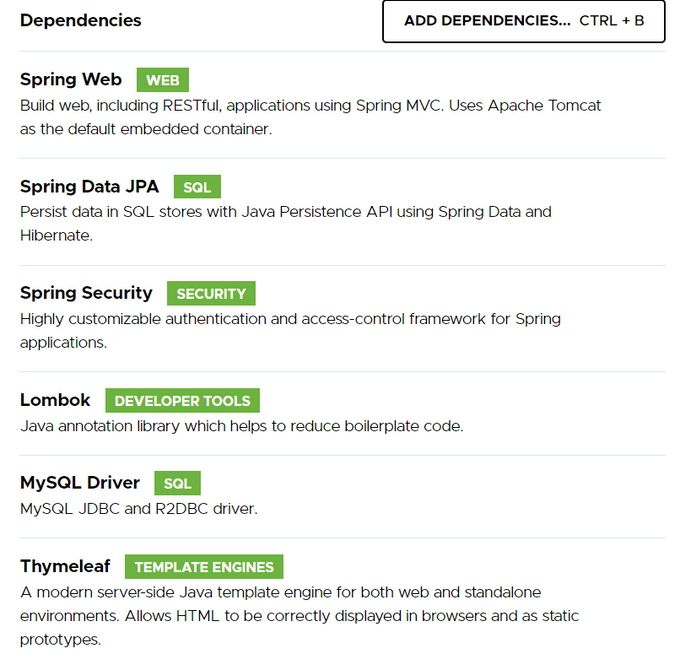Click the MySQL Driver heading

tap(80, 483)
